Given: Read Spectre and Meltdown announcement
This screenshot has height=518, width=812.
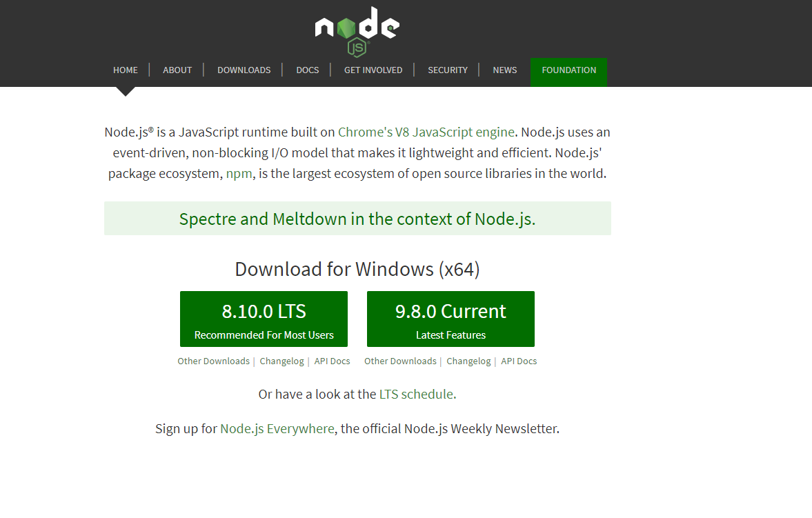Looking at the screenshot, I should pos(357,219).
